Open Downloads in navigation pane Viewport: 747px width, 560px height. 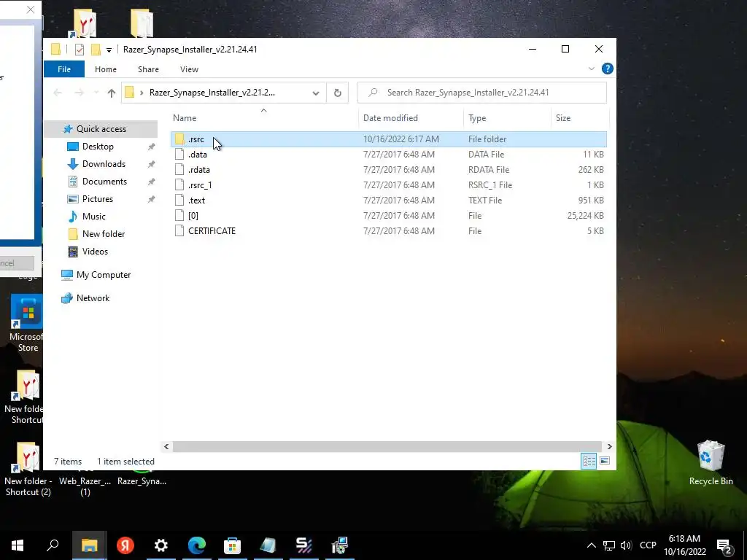(104, 164)
